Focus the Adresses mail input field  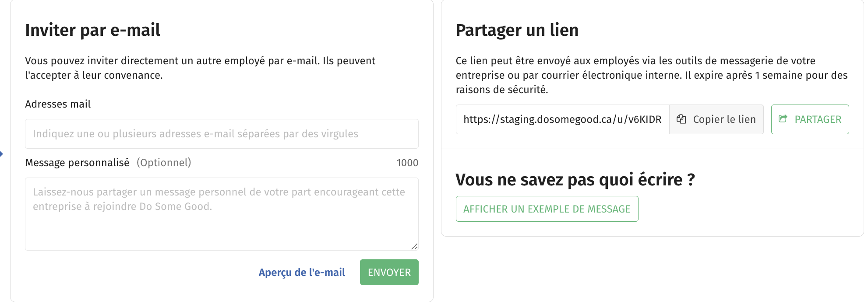click(222, 134)
